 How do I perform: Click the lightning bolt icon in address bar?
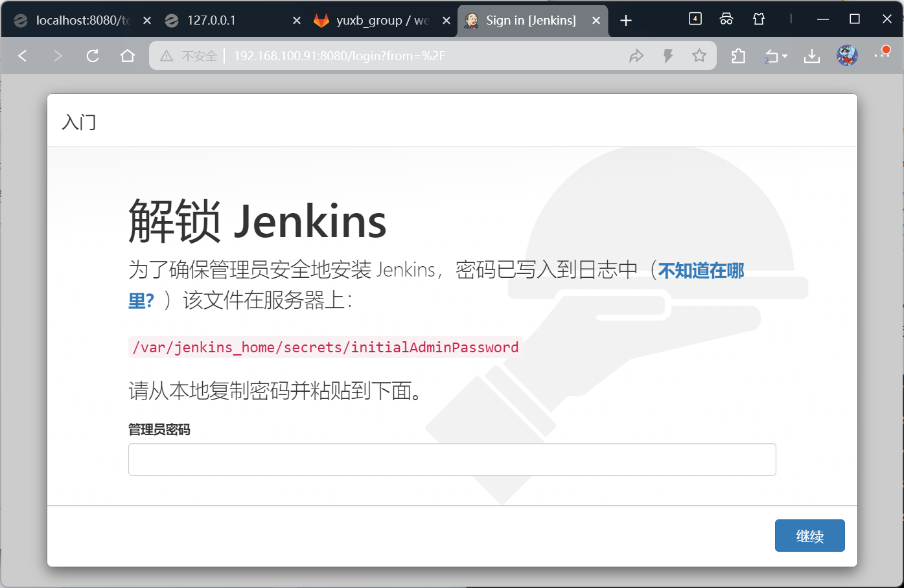point(668,56)
